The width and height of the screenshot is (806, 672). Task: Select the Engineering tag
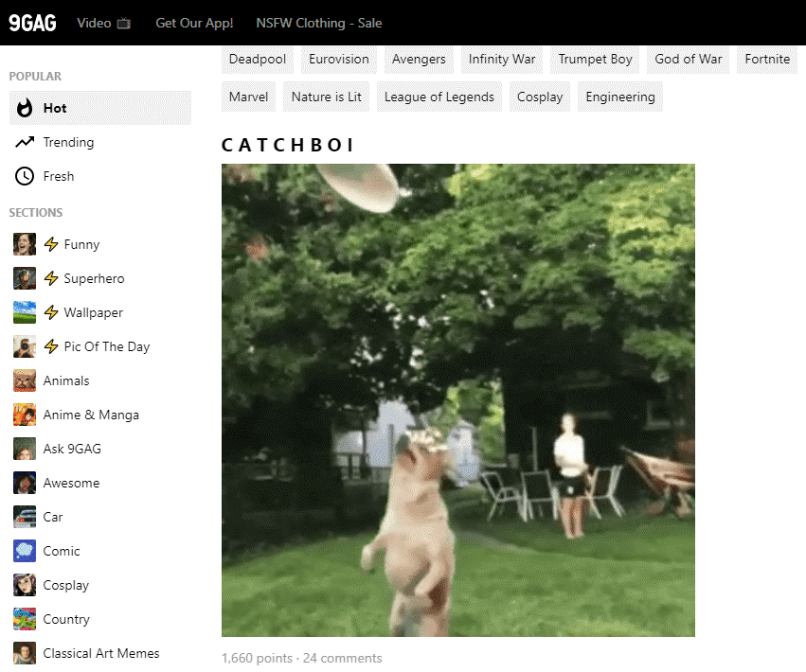tap(620, 97)
